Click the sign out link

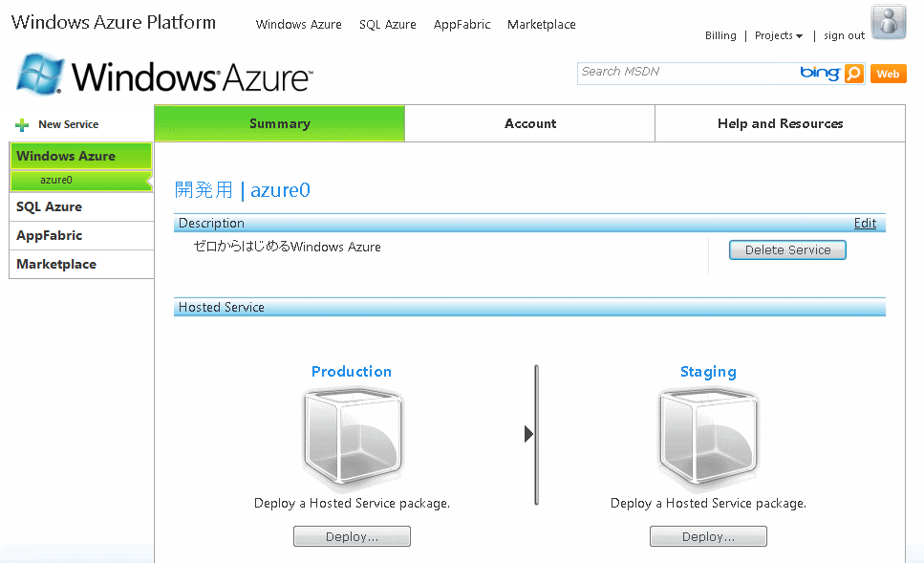pyautogui.click(x=845, y=35)
